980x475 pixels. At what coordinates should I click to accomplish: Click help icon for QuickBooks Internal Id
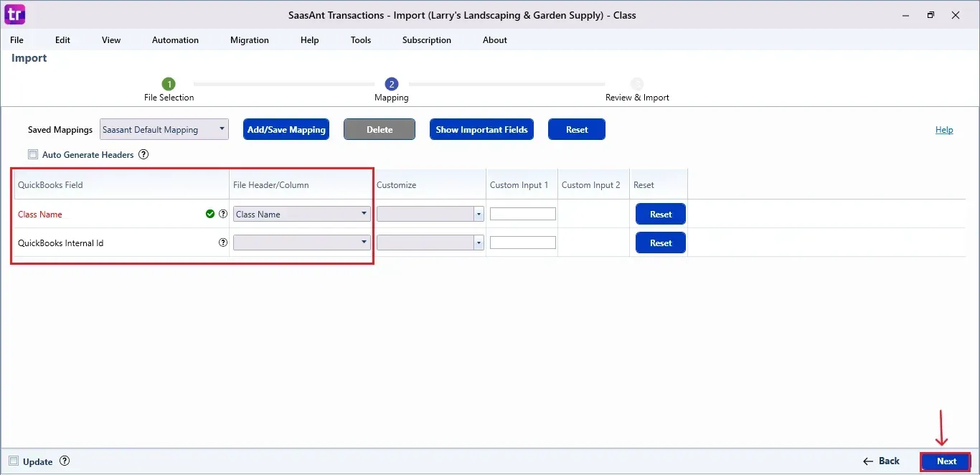pyautogui.click(x=223, y=243)
